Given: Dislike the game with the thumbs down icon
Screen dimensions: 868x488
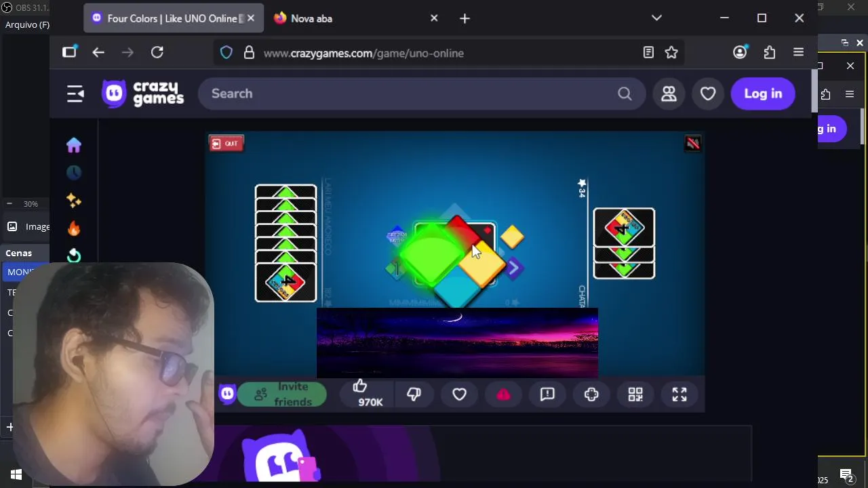Looking at the screenshot, I should (414, 394).
